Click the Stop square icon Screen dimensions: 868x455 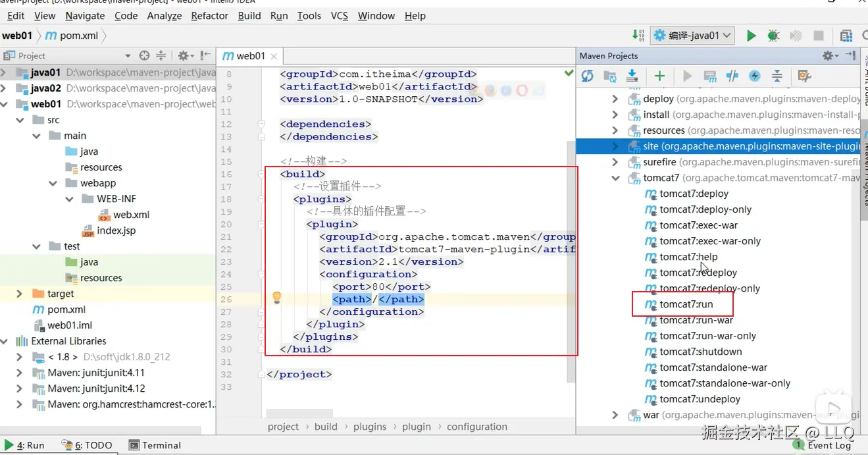(x=819, y=36)
